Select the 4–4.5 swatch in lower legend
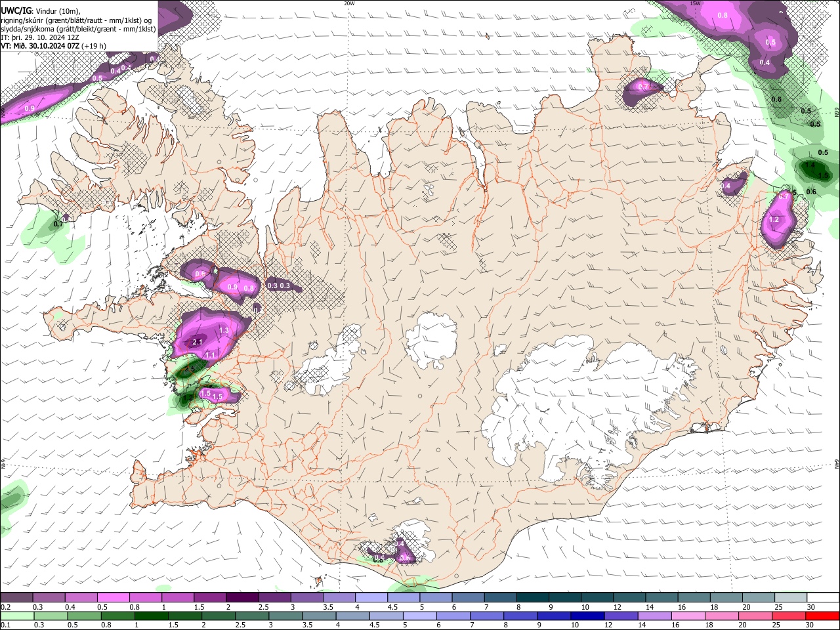Screen dimensions: 840x630 pos(352,616)
